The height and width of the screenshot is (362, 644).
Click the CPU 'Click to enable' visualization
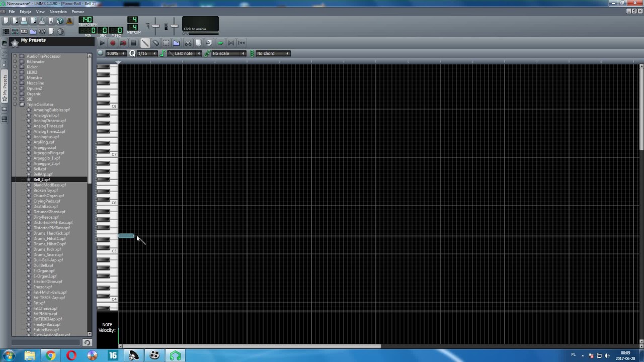[200, 24]
